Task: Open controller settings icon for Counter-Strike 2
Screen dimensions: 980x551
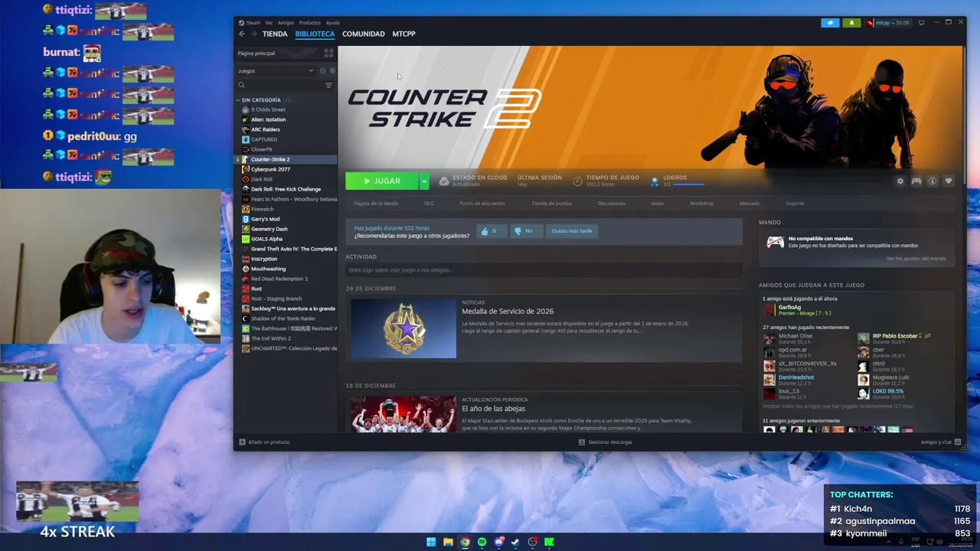Action: click(x=916, y=181)
